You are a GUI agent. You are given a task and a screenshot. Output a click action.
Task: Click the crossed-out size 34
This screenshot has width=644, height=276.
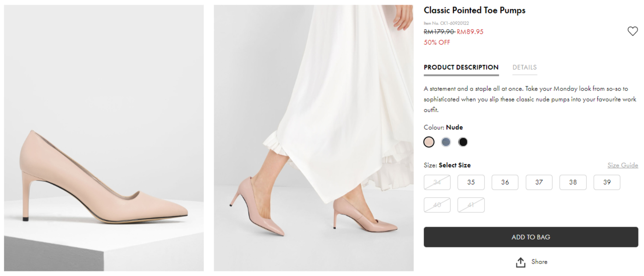tap(437, 182)
